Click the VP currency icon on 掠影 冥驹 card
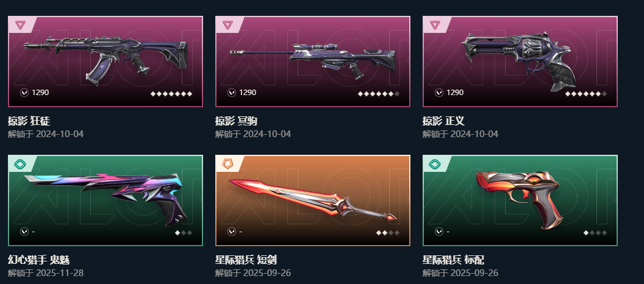The width and height of the screenshot is (644, 284). (x=232, y=93)
